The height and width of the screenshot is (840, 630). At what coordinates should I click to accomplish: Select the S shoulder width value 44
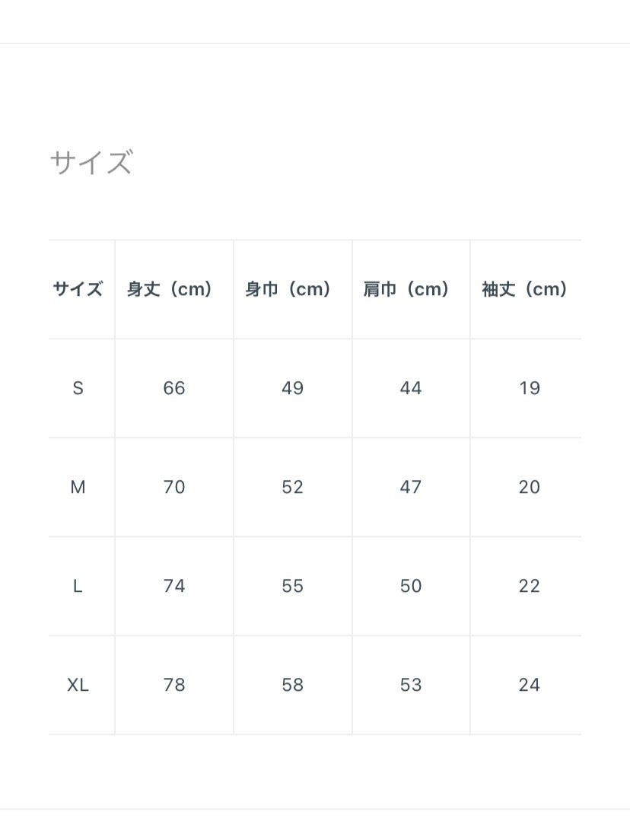click(x=411, y=388)
